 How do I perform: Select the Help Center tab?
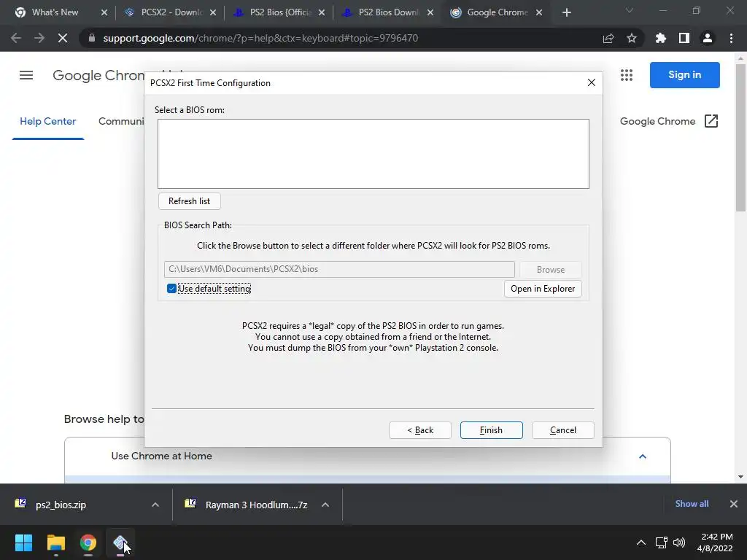tap(47, 122)
